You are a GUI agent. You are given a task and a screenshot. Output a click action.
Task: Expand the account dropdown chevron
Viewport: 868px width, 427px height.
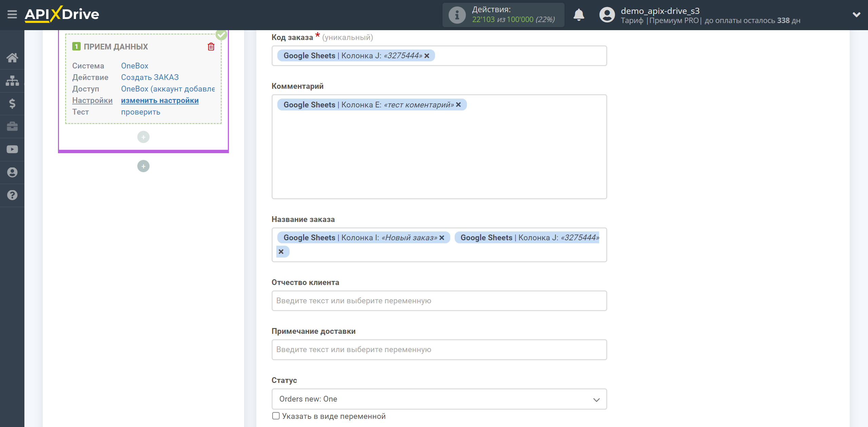point(856,15)
